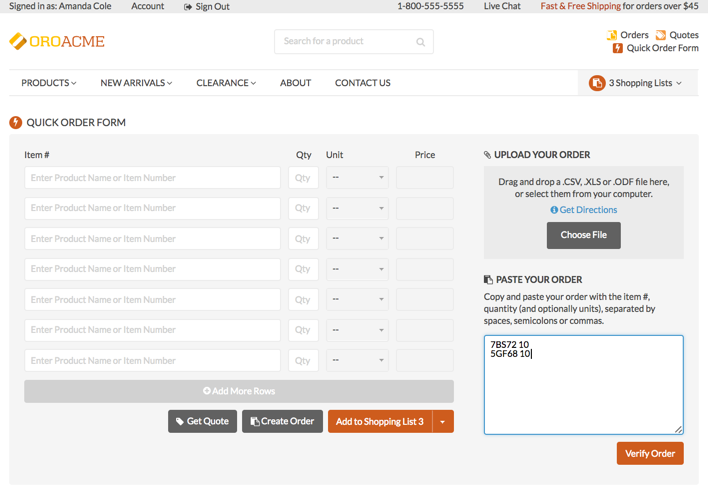Viewport: 708px width, 496px height.
Task: Click the first row Qty field
Action: point(303,178)
